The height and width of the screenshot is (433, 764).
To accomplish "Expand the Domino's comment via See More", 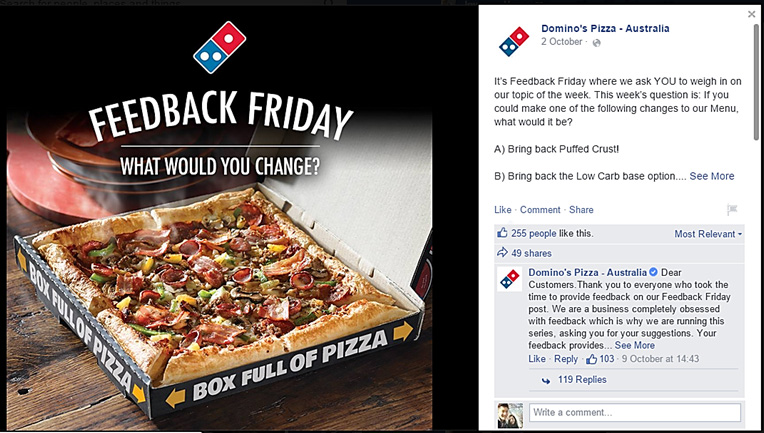I will [634, 345].
